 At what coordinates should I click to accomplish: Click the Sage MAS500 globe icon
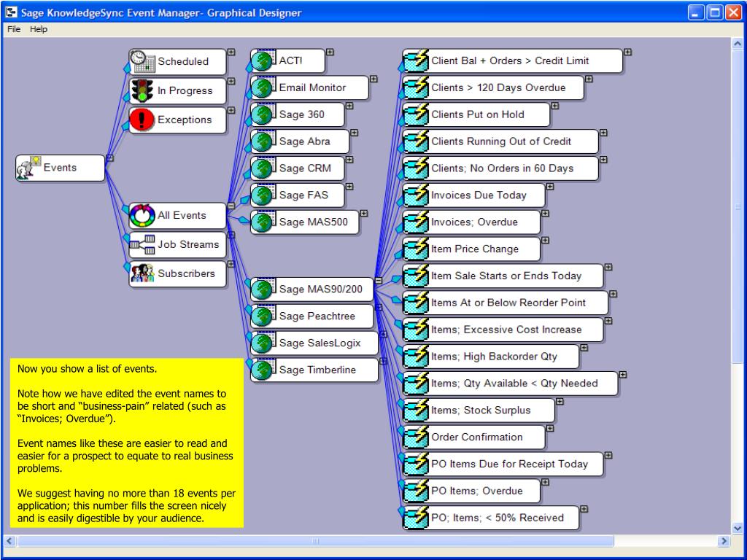pos(263,222)
